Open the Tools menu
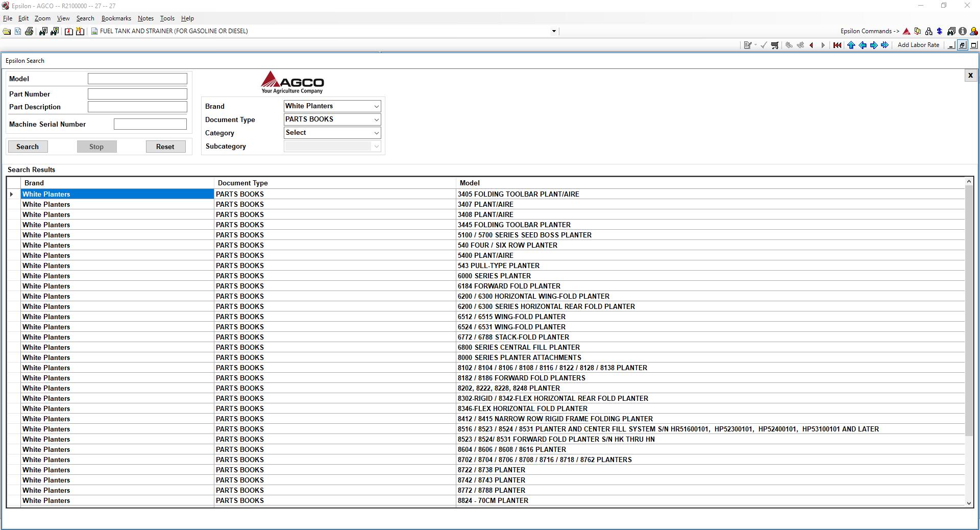The image size is (980, 530). (x=167, y=18)
